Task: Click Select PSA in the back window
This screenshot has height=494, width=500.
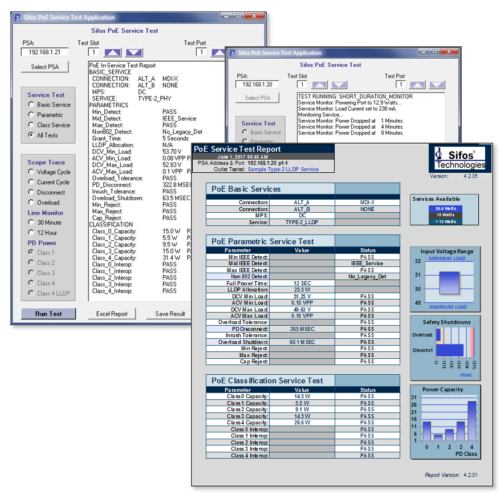Action: coord(45,67)
